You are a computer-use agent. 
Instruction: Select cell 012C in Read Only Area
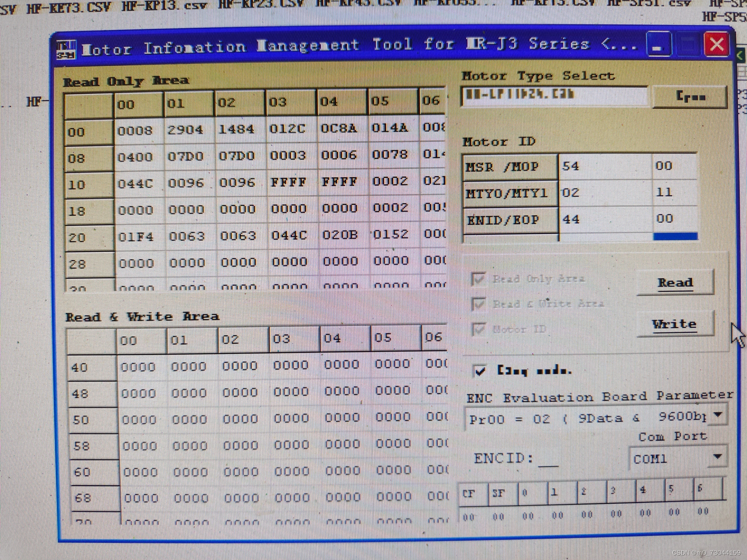click(291, 129)
